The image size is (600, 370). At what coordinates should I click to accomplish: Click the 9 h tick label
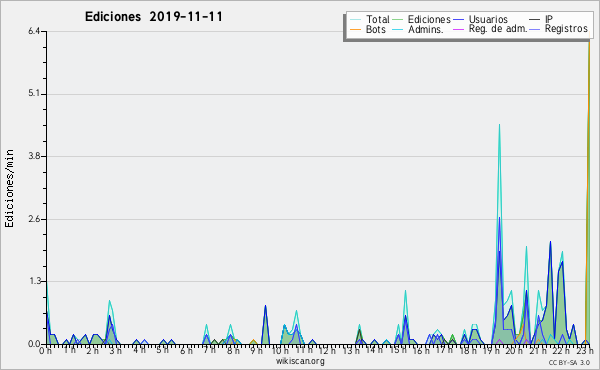(x=256, y=350)
